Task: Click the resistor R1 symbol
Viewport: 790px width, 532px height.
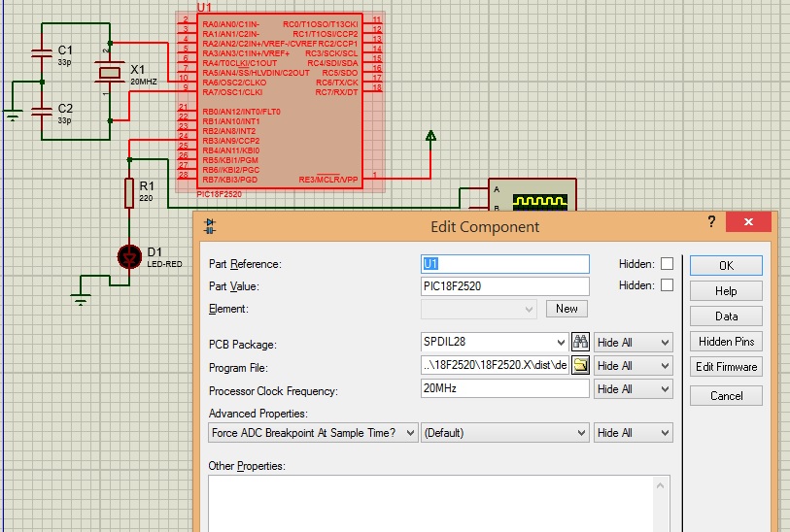Action: [x=128, y=193]
